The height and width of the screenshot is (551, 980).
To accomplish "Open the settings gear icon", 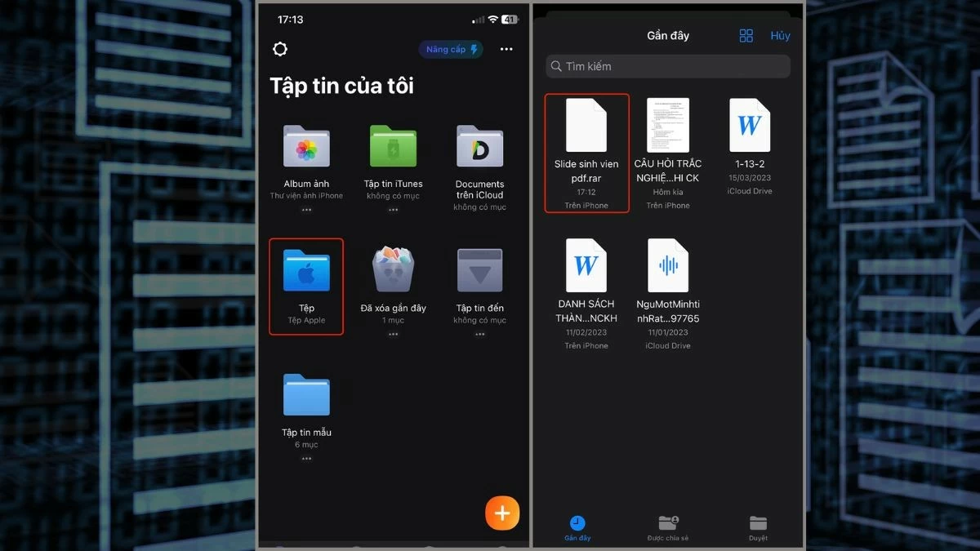I will click(280, 49).
